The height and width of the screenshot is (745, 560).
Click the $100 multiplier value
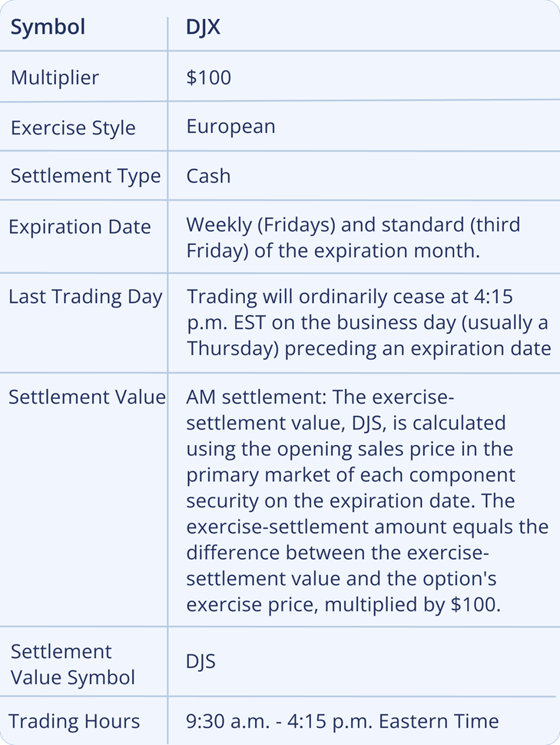(x=208, y=78)
